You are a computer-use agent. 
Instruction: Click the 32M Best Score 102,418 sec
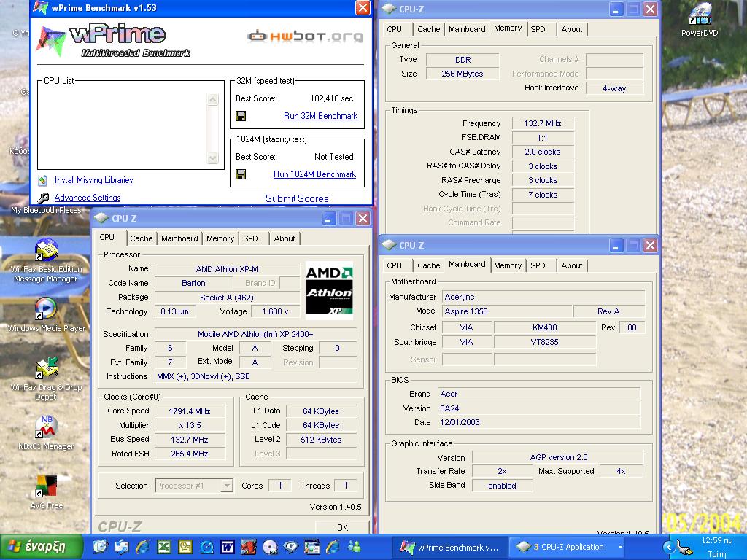[x=332, y=98]
